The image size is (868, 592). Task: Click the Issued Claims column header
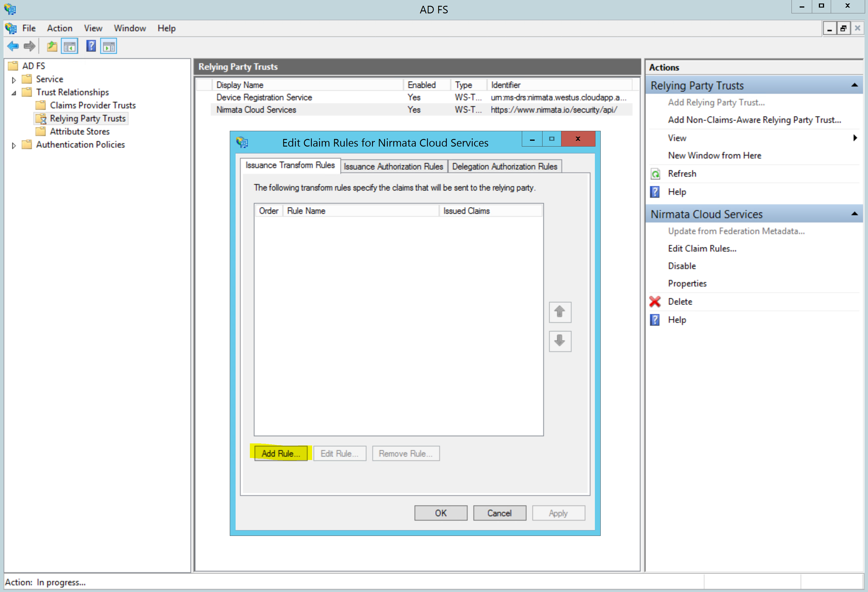click(491, 211)
